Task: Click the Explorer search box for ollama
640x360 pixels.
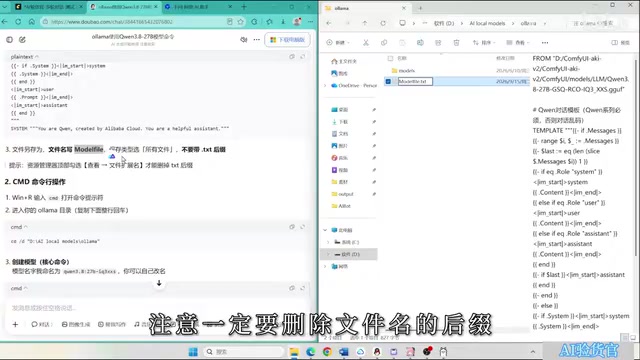Action: [598, 23]
